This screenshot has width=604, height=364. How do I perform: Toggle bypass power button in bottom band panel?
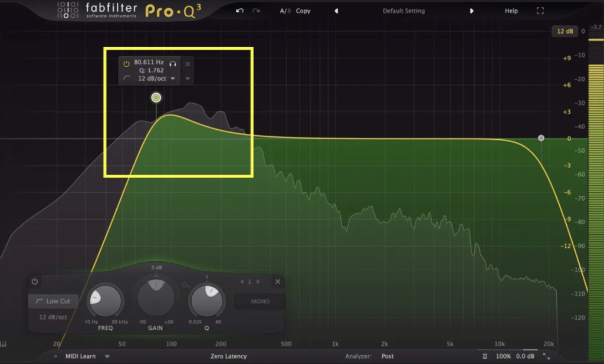click(x=35, y=282)
